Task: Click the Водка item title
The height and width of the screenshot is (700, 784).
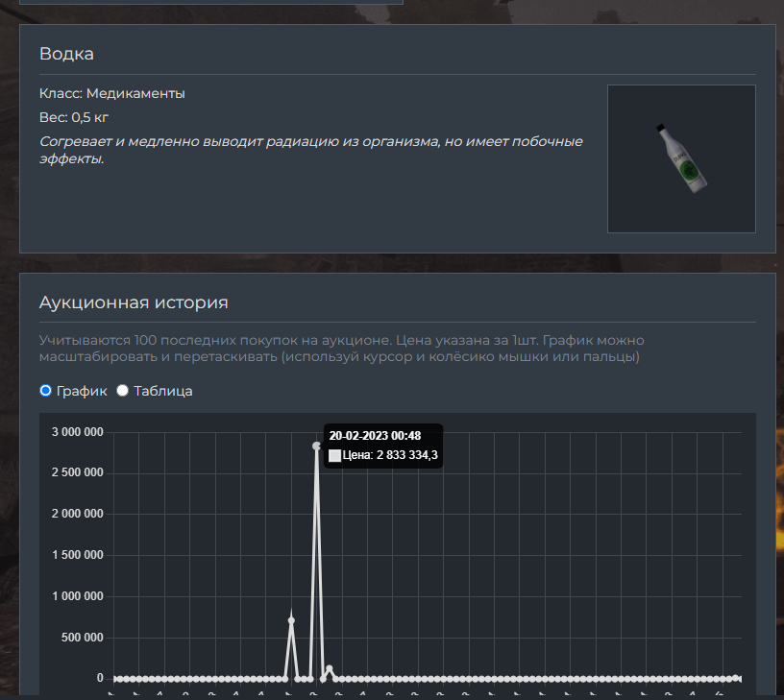Action: [66, 54]
